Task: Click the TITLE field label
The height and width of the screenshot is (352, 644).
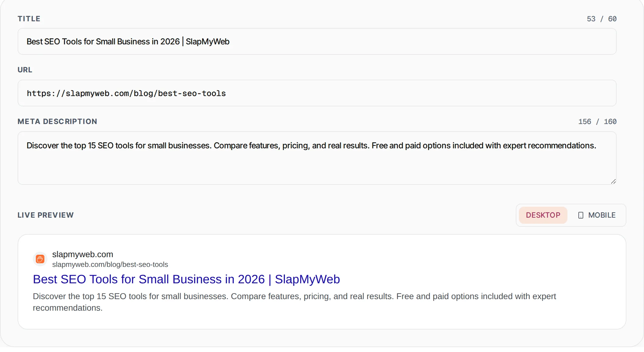Action: pyautogui.click(x=29, y=19)
